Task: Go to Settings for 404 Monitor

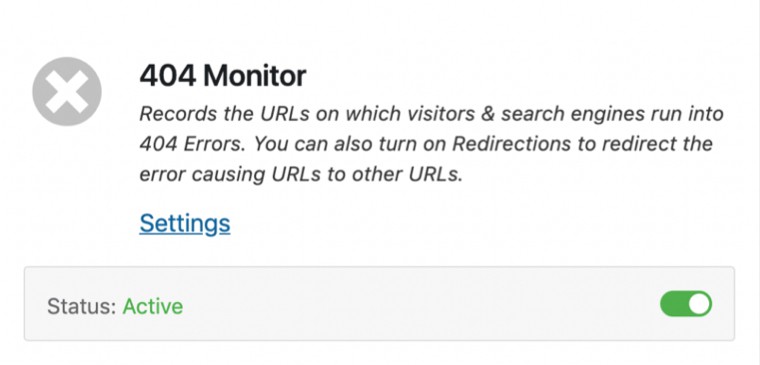Action: [x=185, y=223]
